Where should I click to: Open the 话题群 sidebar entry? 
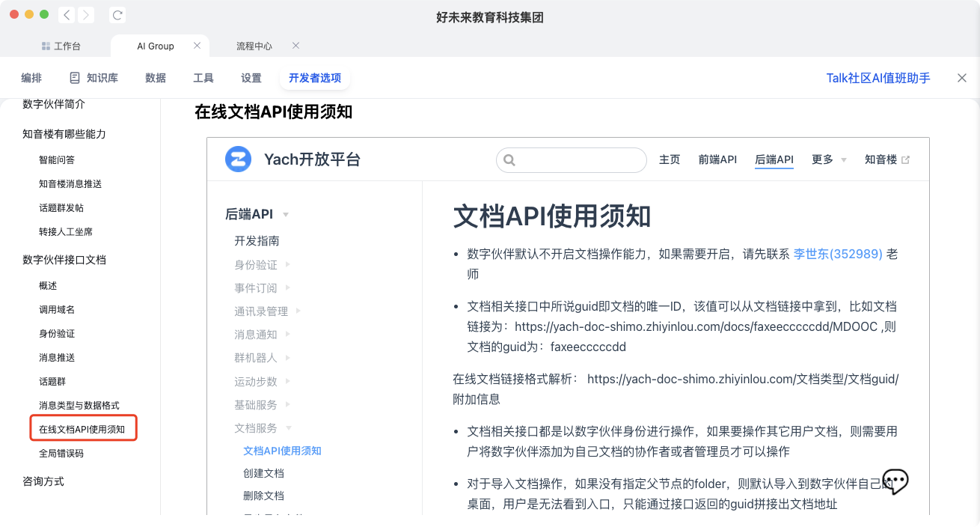coord(52,381)
